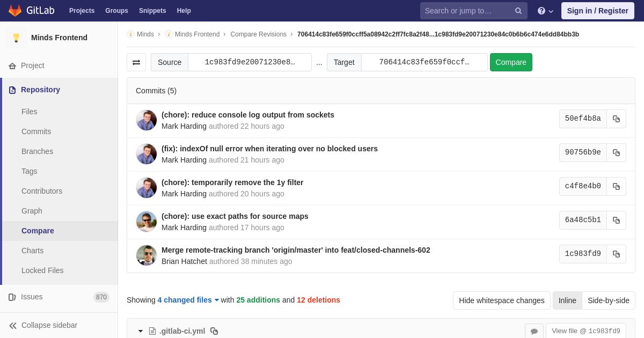Switch diff view to Side-by-side
This screenshot has width=644, height=338.
point(609,300)
